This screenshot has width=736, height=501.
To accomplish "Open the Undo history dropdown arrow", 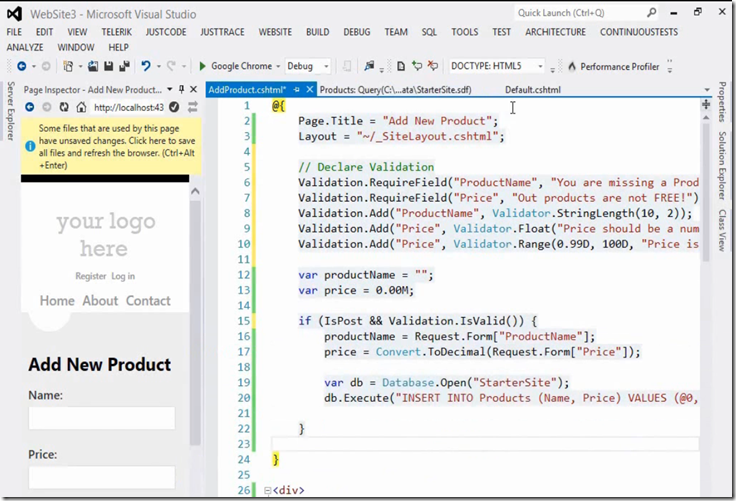I will click(x=159, y=67).
